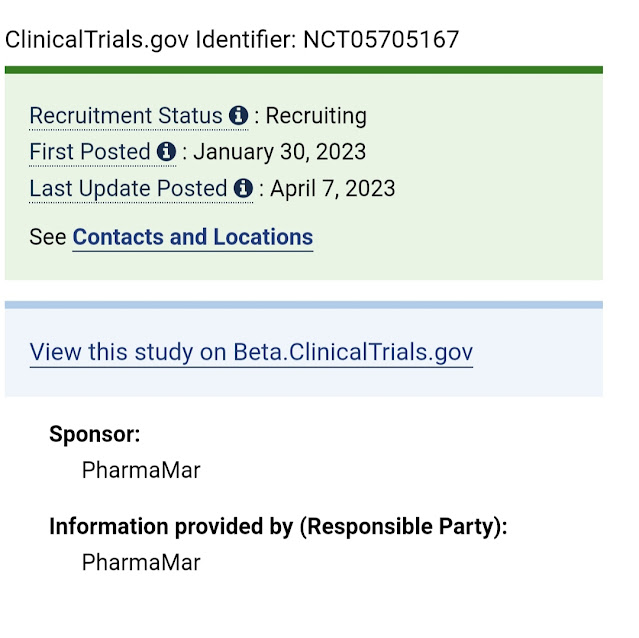Click the Sponsor heading
Screen dimensions: 639x638
pos(95,434)
